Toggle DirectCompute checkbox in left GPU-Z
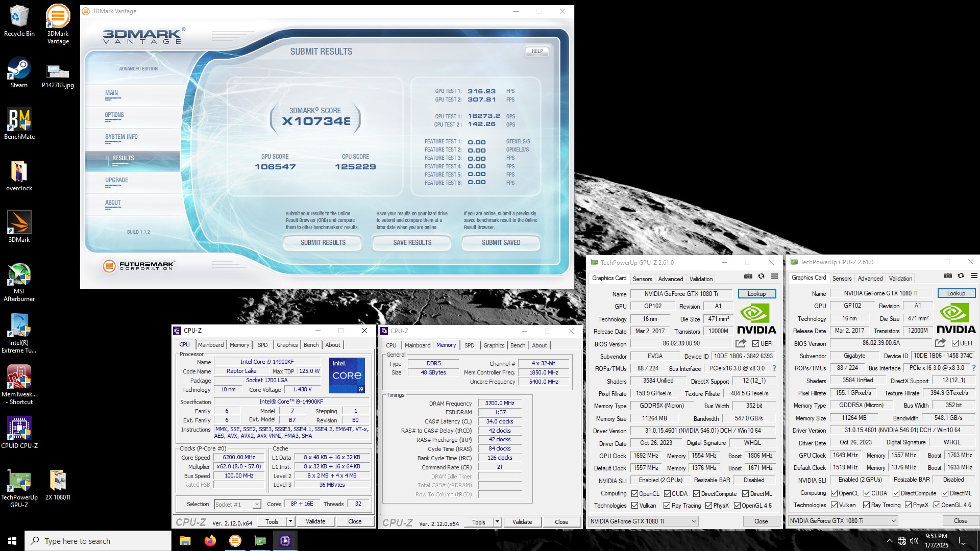This screenshot has width=980, height=551. click(696, 494)
